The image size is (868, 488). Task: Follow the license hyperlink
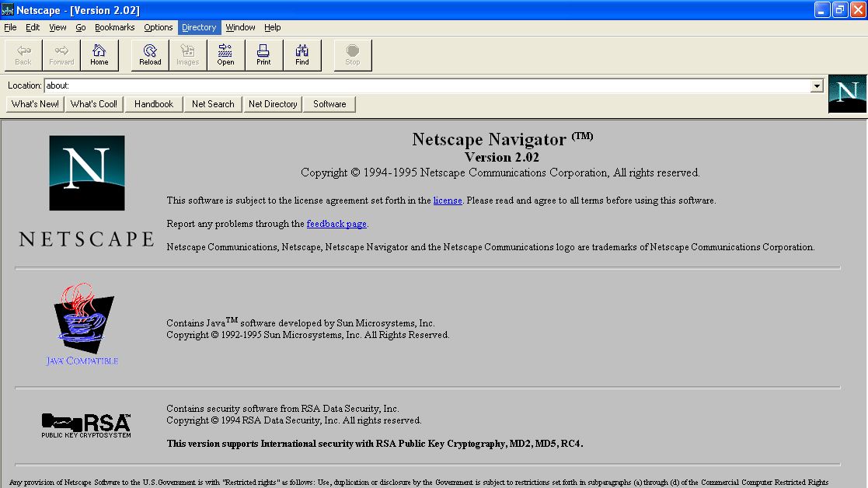tap(448, 200)
